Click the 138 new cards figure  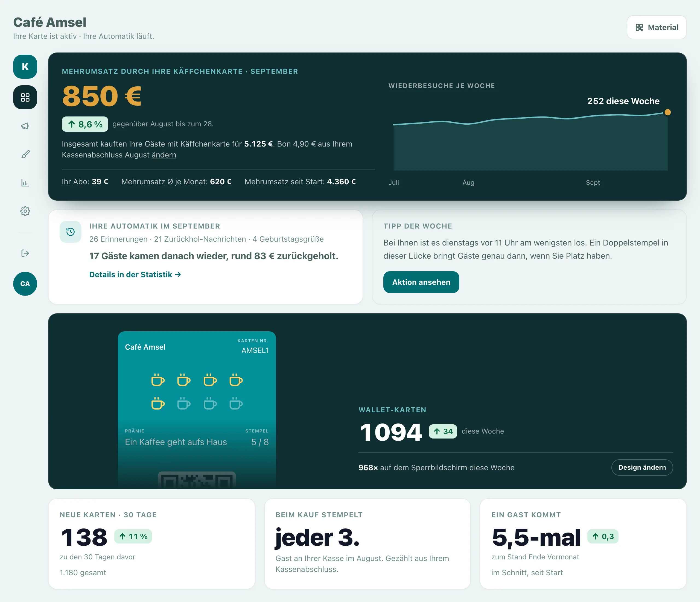click(x=84, y=537)
